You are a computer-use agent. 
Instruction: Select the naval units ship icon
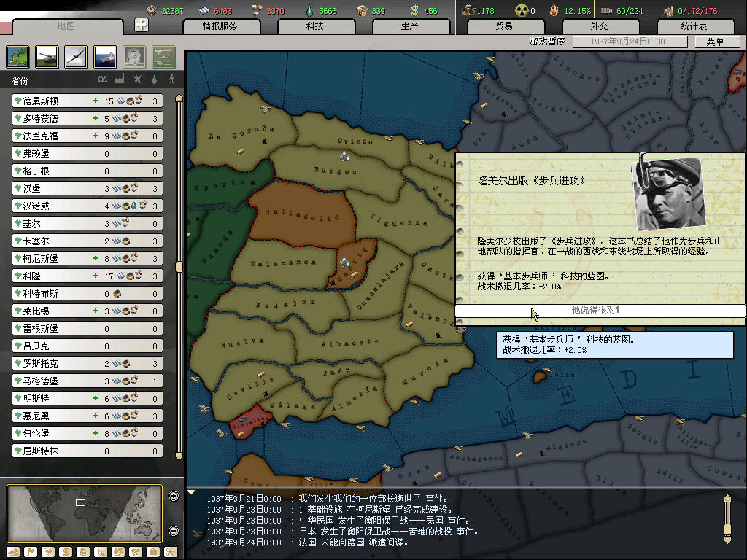tap(104, 56)
